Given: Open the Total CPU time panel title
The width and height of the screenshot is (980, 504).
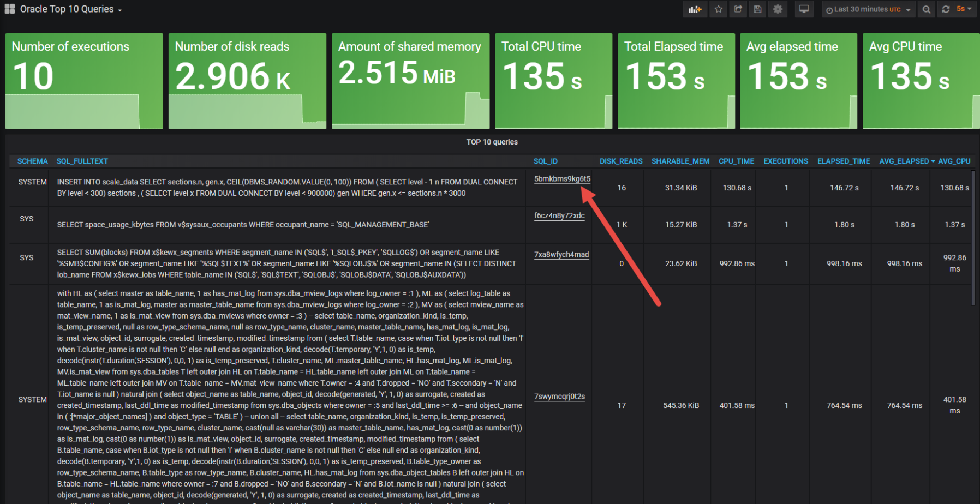Looking at the screenshot, I should pos(541,47).
